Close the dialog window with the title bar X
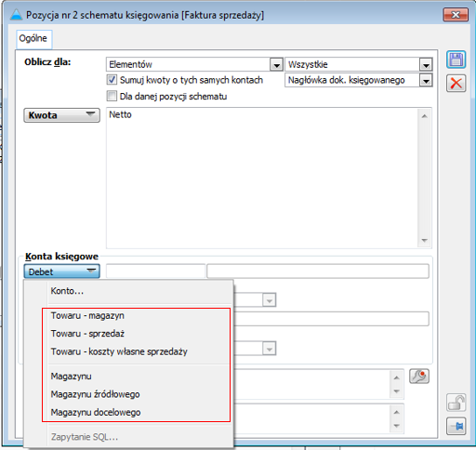The width and height of the screenshot is (476, 450). pos(456,15)
